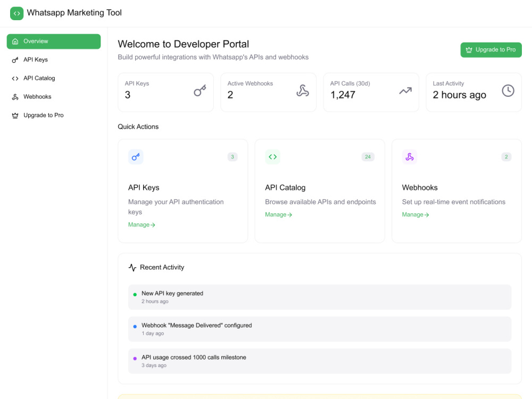The height and width of the screenshot is (399, 532).
Task: Click Set up real-time event notifications text
Action: [454, 202]
